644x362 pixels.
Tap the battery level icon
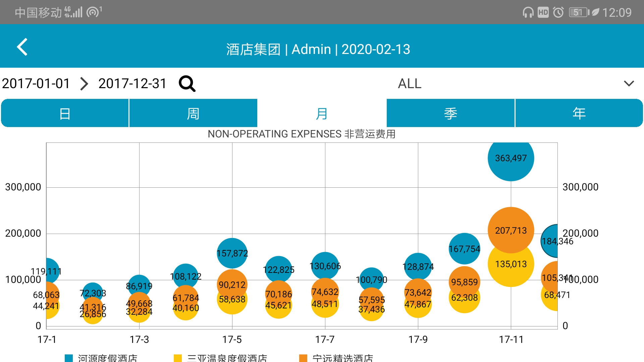579,13
